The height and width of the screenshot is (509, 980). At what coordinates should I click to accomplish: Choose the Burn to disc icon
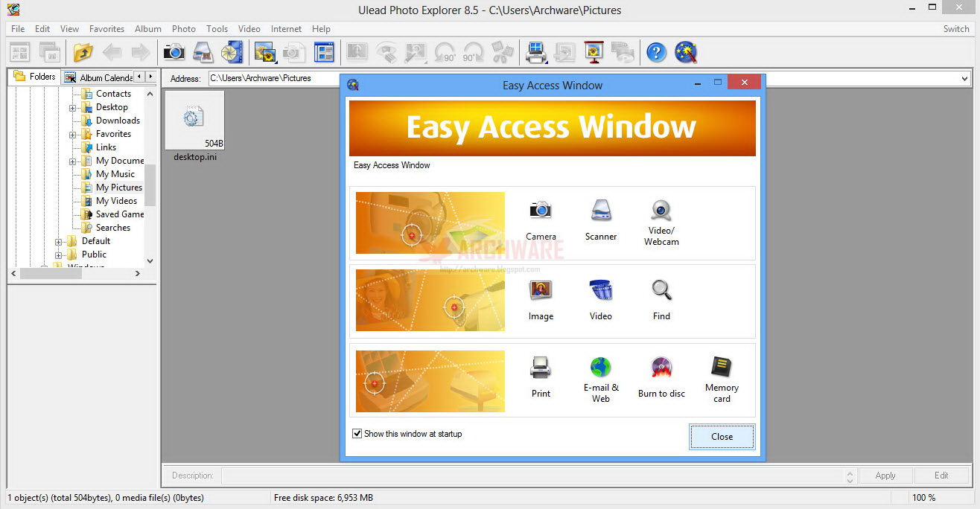(x=661, y=368)
